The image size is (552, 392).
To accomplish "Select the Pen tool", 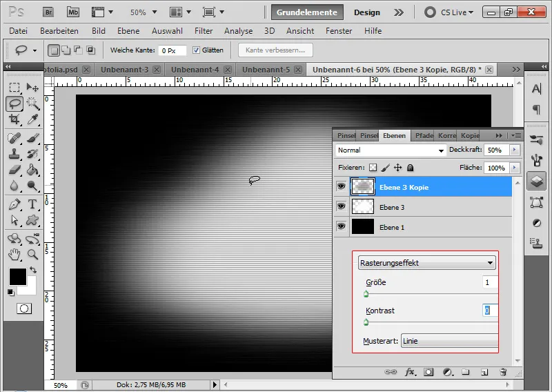I will pyautogui.click(x=14, y=204).
